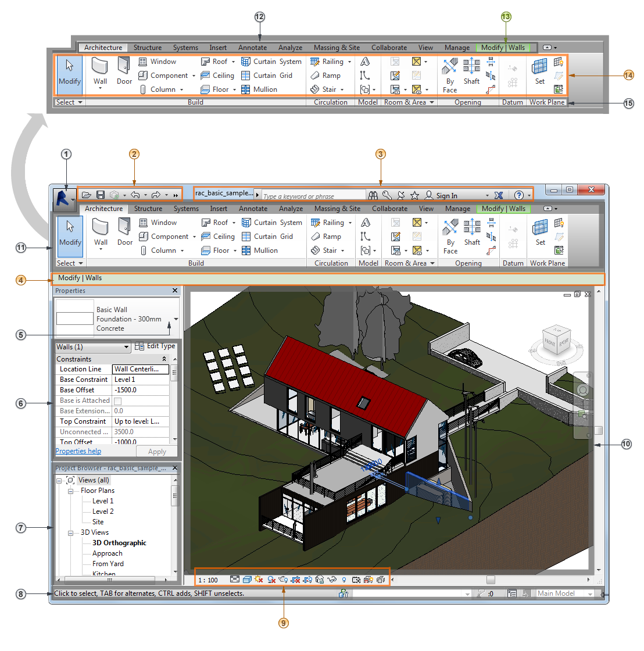Open Favorites with the star icon
644x651 pixels.
[414, 195]
